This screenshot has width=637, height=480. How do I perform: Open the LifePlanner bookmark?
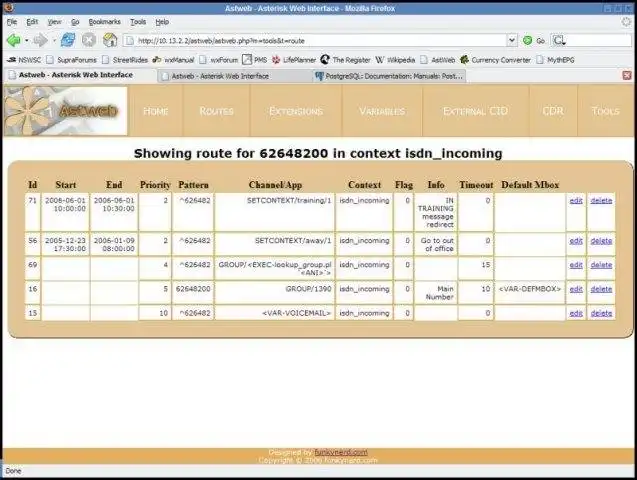pyautogui.click(x=294, y=60)
